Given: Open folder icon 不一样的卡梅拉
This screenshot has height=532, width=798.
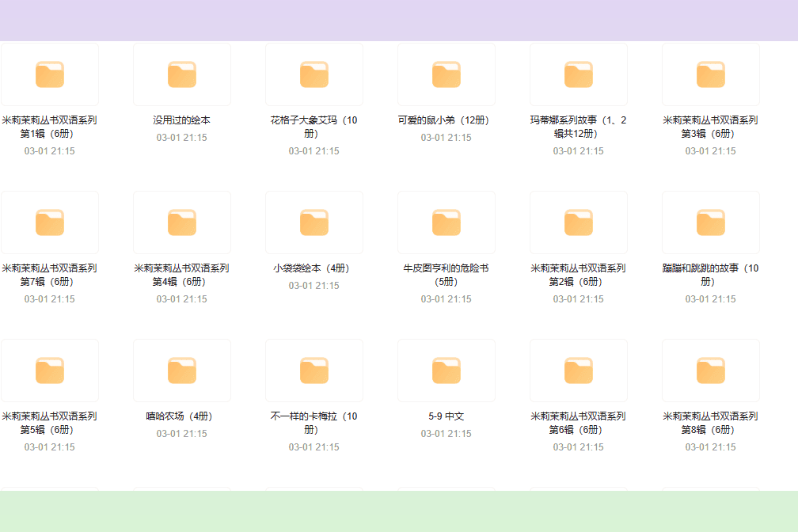Looking at the screenshot, I should [314, 370].
